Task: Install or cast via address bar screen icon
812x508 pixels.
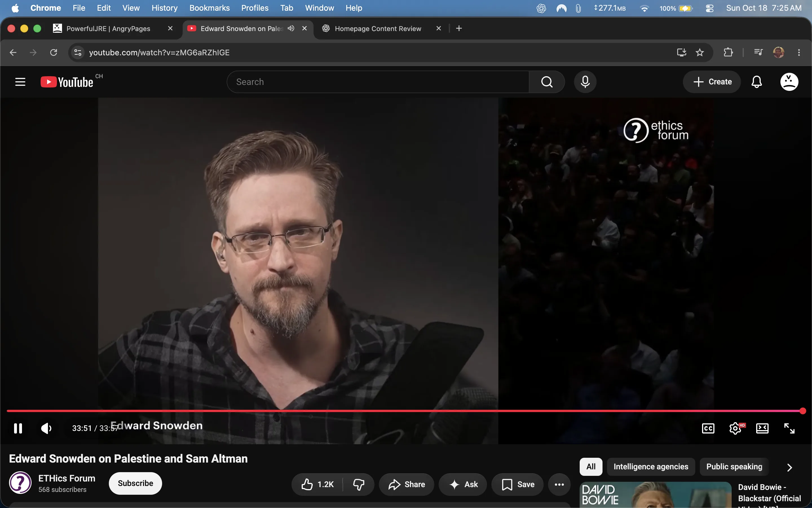Action: pyautogui.click(x=681, y=52)
